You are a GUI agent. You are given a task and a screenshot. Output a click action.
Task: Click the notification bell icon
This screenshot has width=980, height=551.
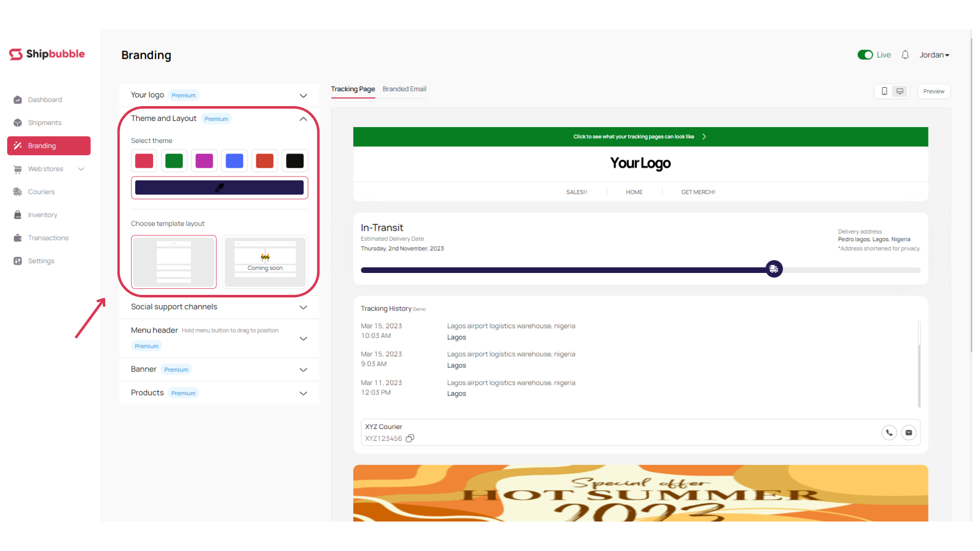[x=905, y=55]
